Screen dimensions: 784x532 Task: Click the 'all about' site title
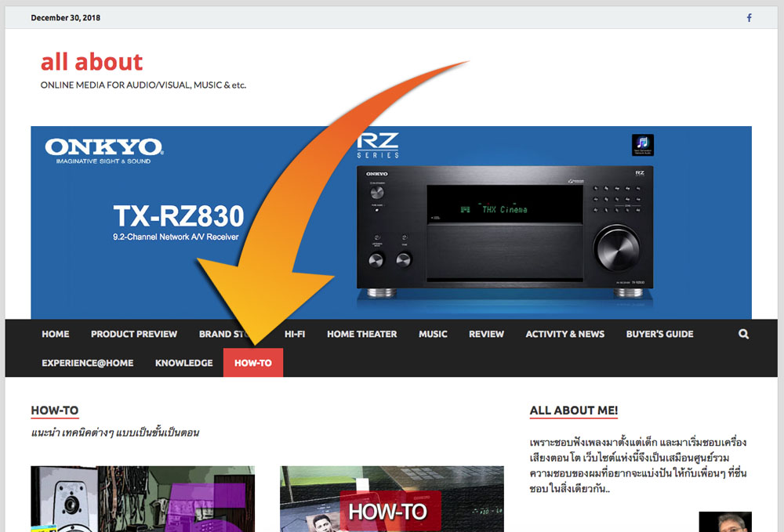coord(92,62)
